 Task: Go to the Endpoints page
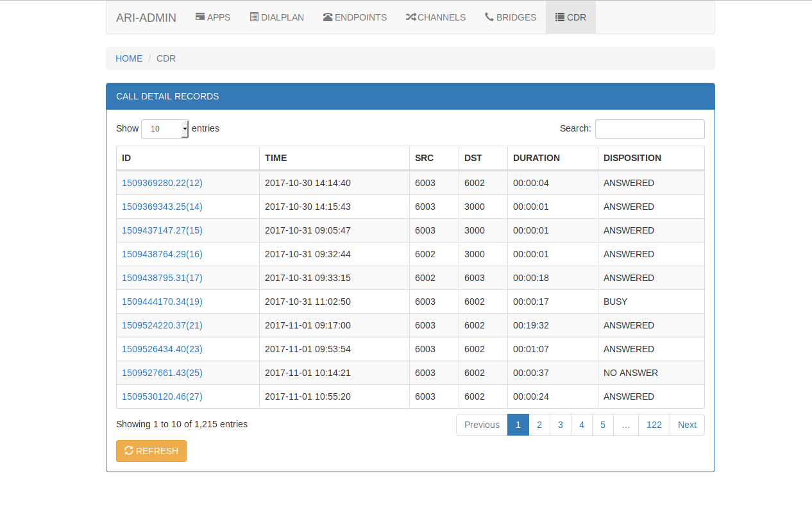pyautogui.click(x=355, y=17)
